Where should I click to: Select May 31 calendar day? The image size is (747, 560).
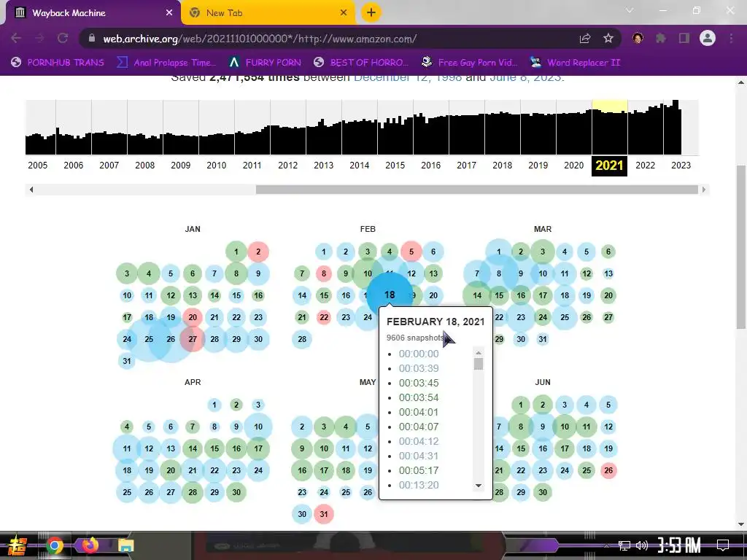[324, 514]
